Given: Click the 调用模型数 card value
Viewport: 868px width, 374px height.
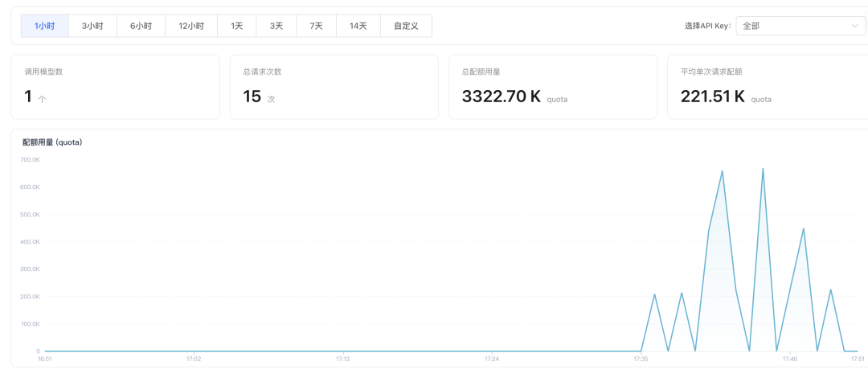Looking at the screenshot, I should (x=27, y=97).
